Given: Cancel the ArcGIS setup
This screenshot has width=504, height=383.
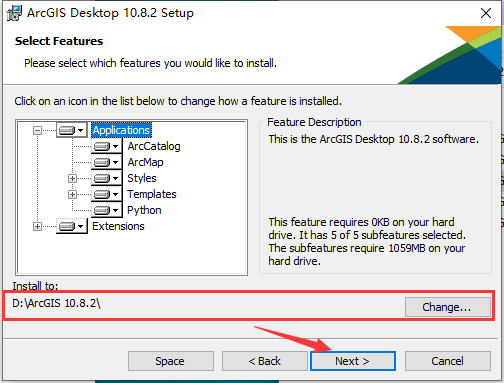Looking at the screenshot, I should pos(448,361).
